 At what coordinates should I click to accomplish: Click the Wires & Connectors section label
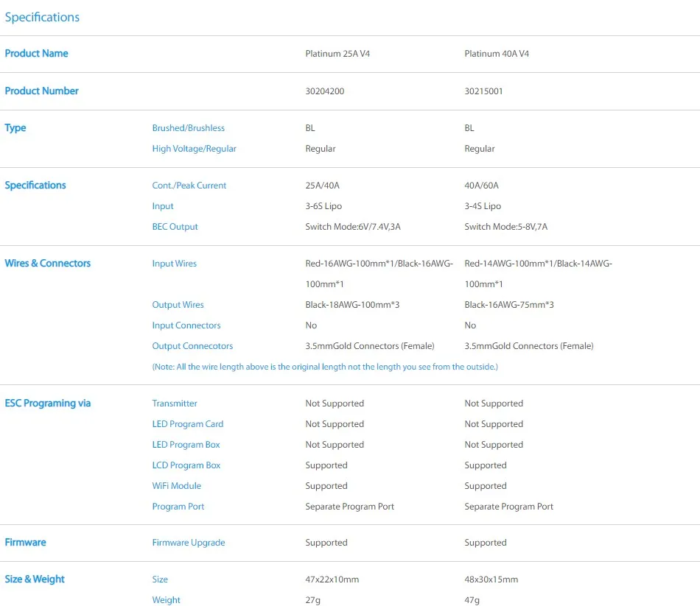(48, 264)
